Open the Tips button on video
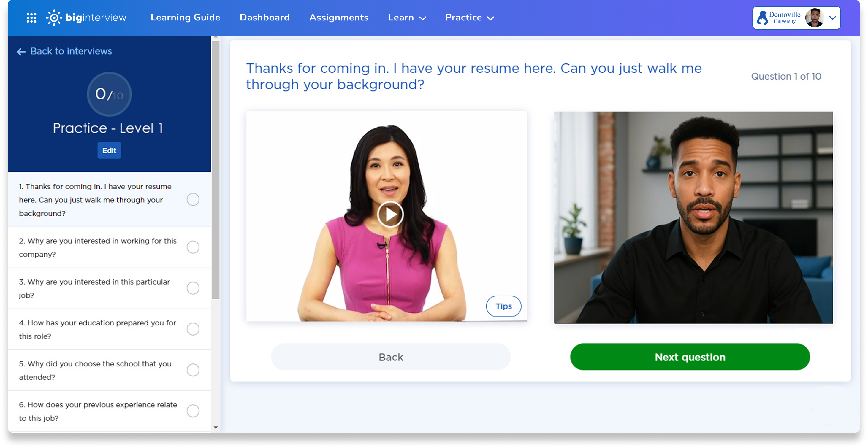The image size is (868, 448). coord(503,306)
